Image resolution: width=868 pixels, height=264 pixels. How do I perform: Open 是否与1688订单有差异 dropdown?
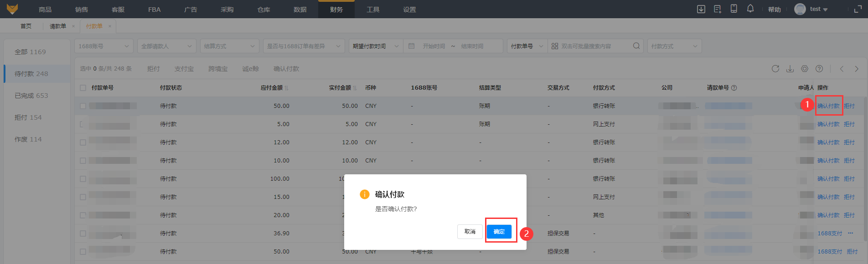pos(304,46)
